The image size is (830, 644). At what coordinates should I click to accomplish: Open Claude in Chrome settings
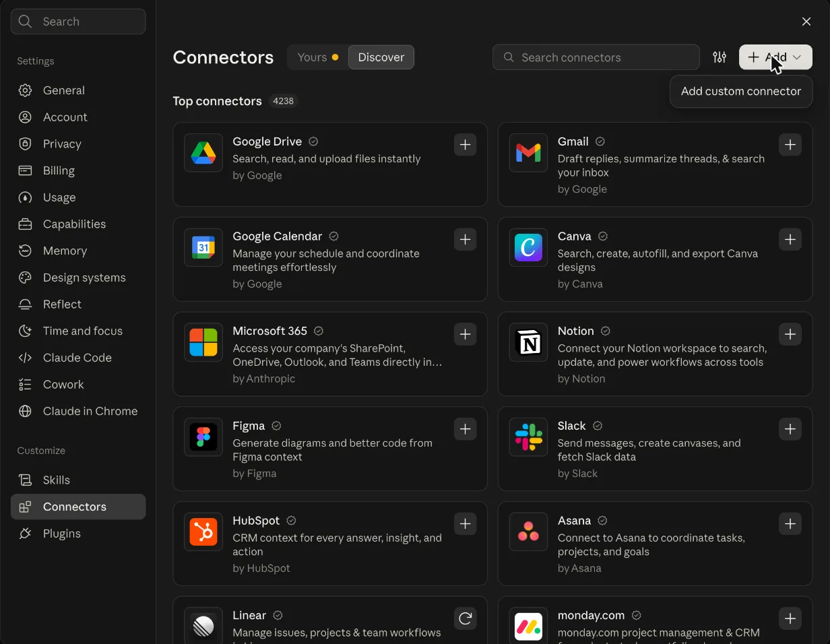pyautogui.click(x=78, y=411)
